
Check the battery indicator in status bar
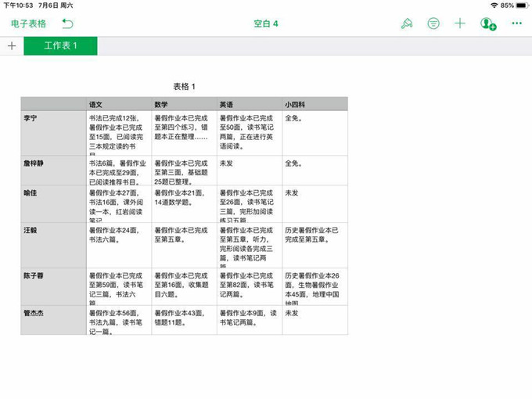point(522,5)
